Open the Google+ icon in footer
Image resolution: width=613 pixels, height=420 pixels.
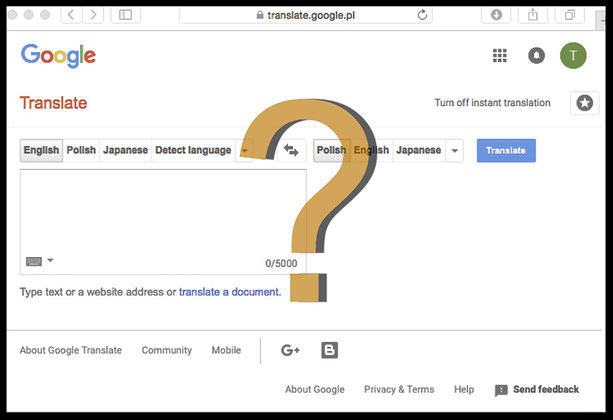tap(290, 350)
